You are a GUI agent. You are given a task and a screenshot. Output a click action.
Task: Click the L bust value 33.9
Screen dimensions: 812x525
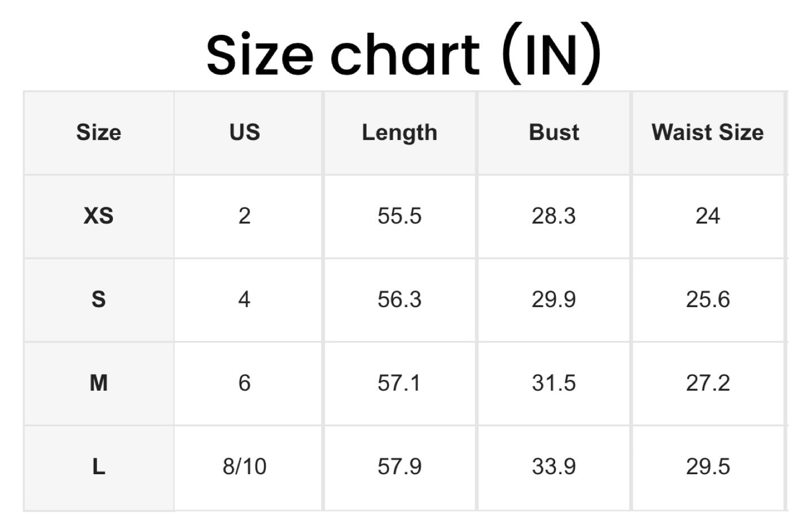[x=554, y=467]
